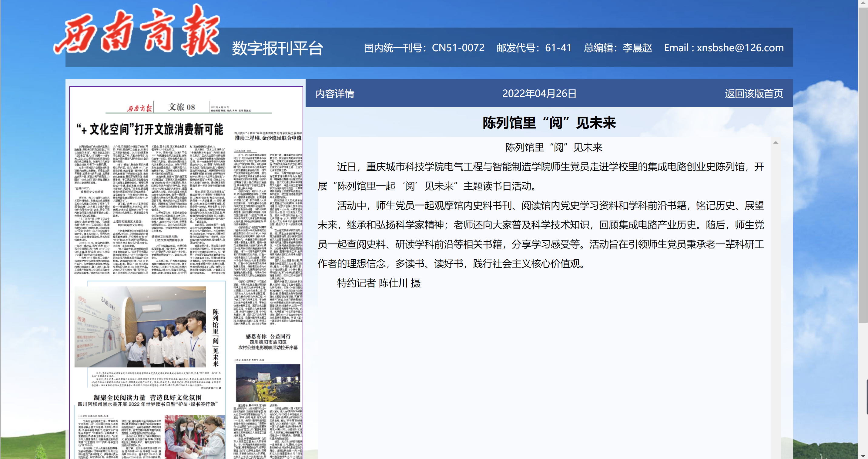This screenshot has width=868, height=459.
Task: Click the small 西南商报 masthead on newspaper page
Action: pyautogui.click(x=139, y=108)
